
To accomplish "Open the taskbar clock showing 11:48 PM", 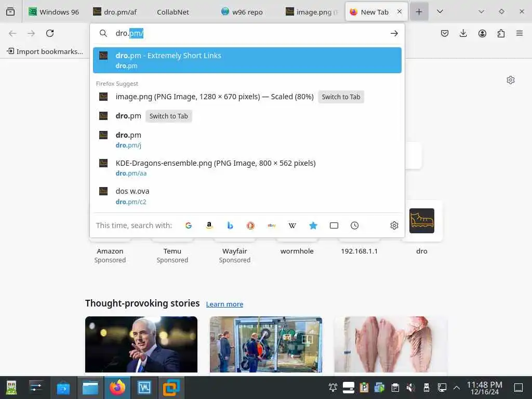I will point(485,388).
